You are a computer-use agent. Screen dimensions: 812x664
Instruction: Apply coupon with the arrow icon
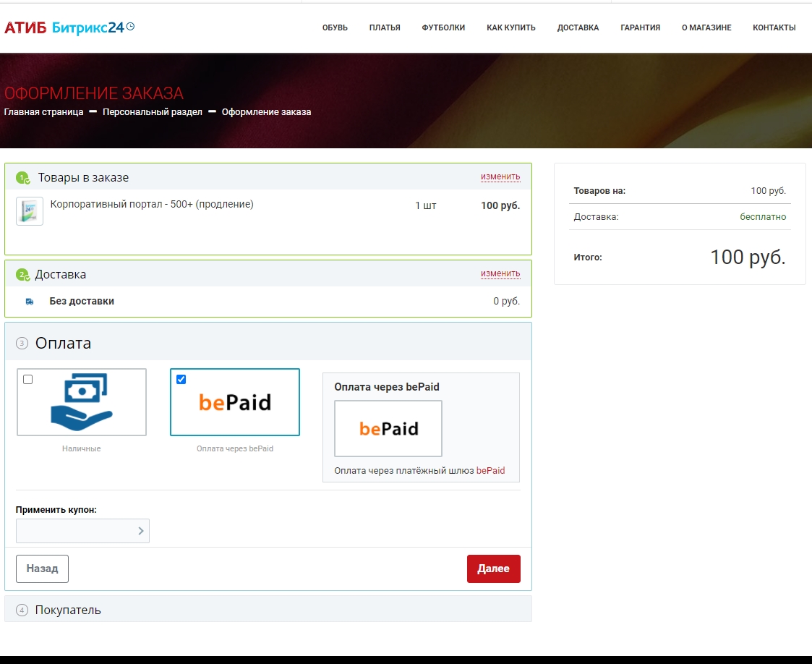coord(141,531)
